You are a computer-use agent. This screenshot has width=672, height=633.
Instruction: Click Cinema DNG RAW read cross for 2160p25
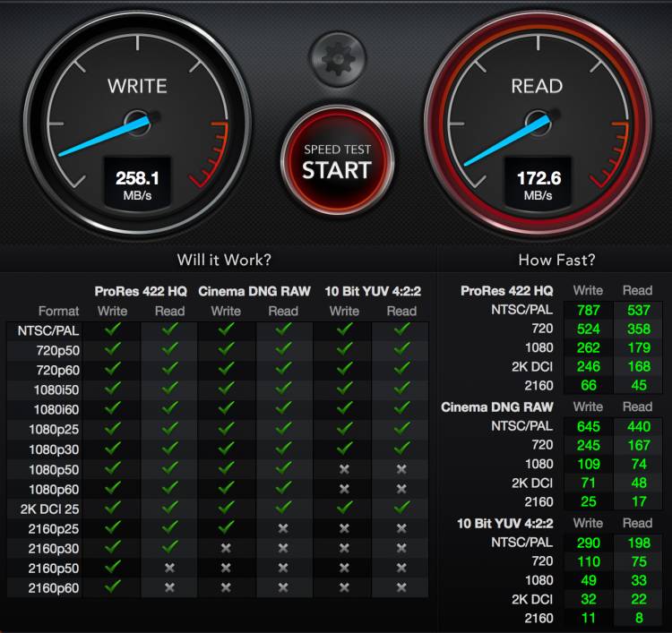pos(283,528)
